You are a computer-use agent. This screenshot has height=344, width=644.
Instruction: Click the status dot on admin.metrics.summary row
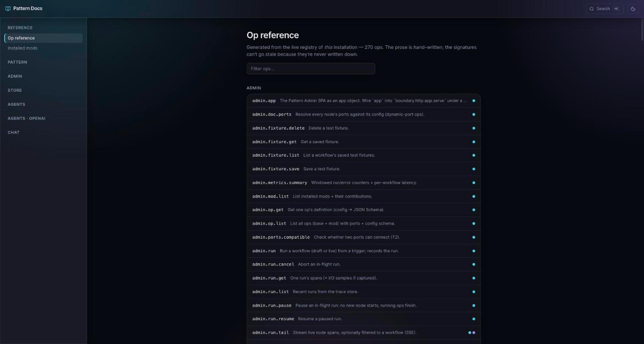point(474,183)
